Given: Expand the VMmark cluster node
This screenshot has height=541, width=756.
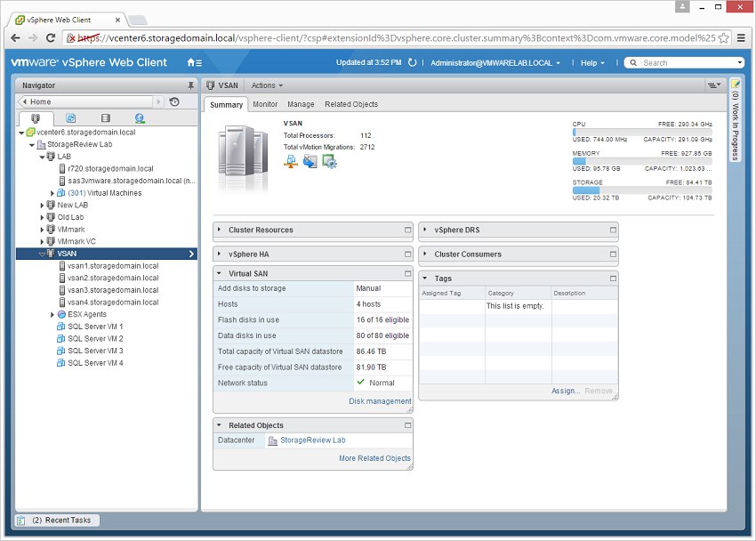Looking at the screenshot, I should point(42,230).
